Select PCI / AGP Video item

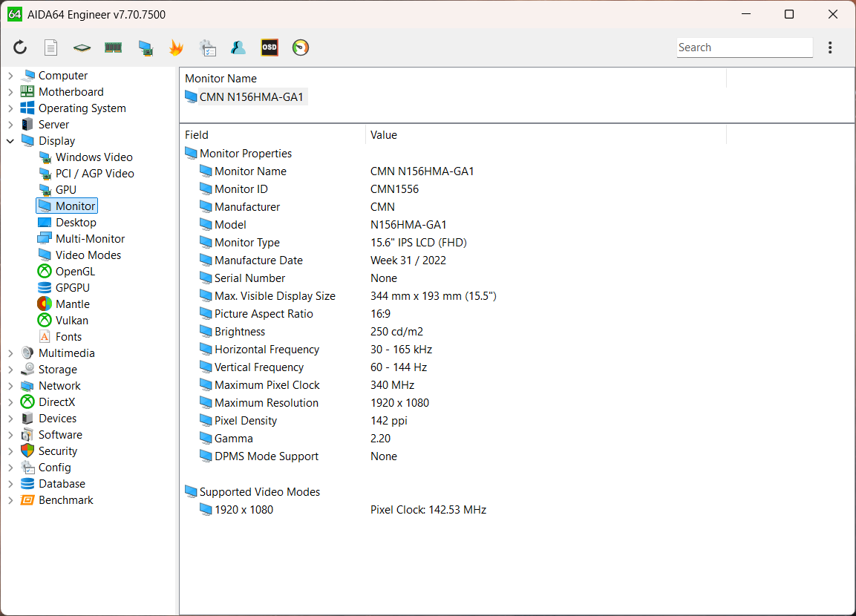(x=94, y=174)
